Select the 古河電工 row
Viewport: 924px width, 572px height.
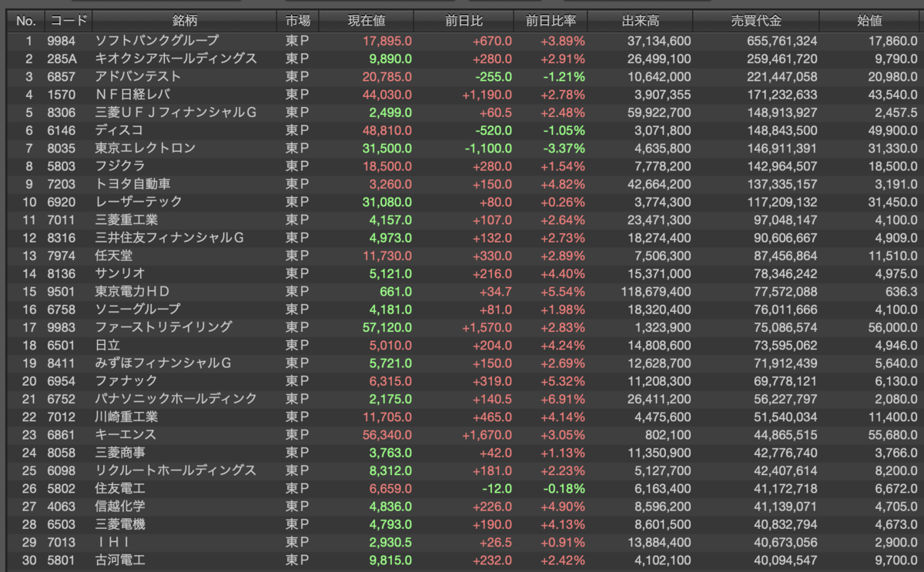(x=462, y=560)
